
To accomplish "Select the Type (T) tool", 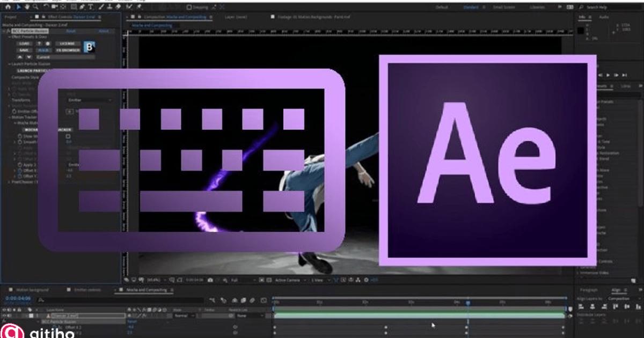I will [91, 7].
